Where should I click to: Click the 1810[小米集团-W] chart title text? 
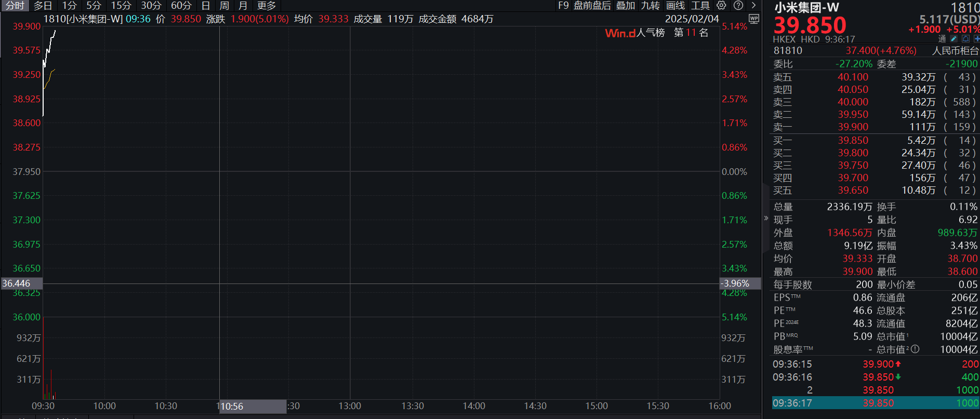83,19
